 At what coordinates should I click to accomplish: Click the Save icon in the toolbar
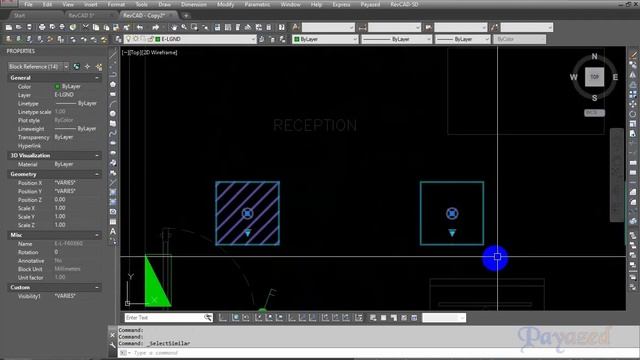pos(29,27)
